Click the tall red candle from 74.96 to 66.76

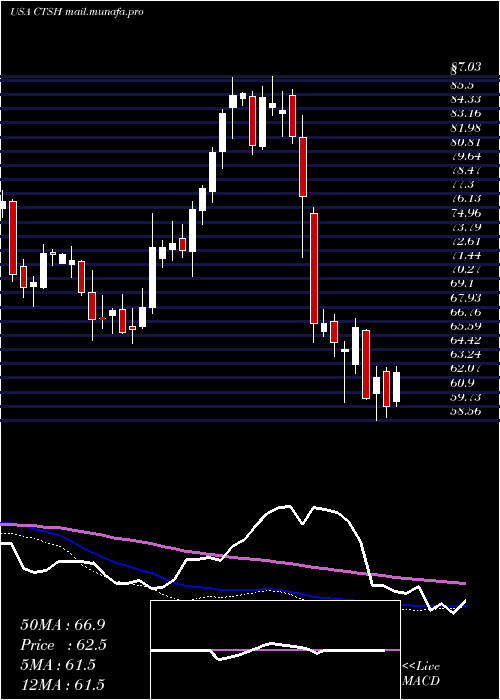[314, 268]
